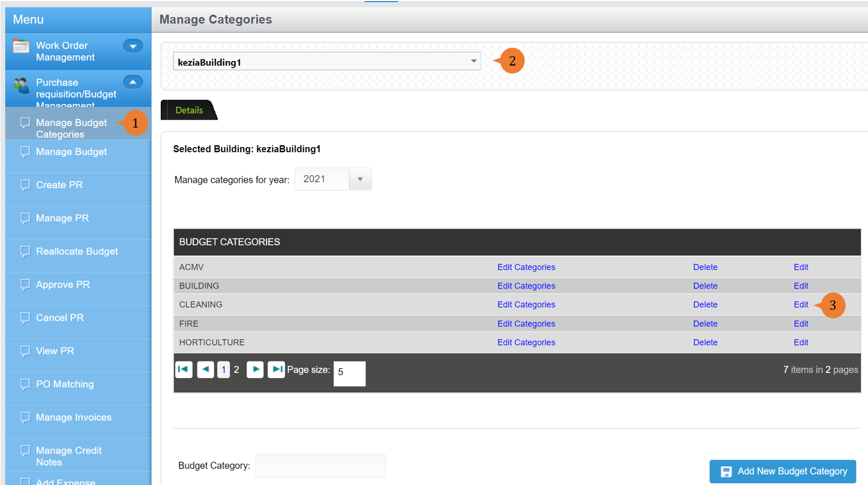868x485 pixels.
Task: Click Edit Categories for CLEANING
Action: (526, 305)
